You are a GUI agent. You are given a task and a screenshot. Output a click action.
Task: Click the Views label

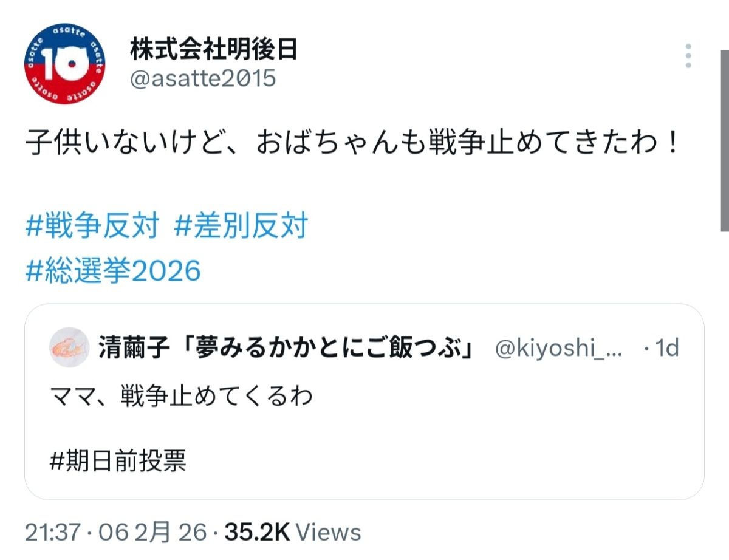(x=329, y=533)
